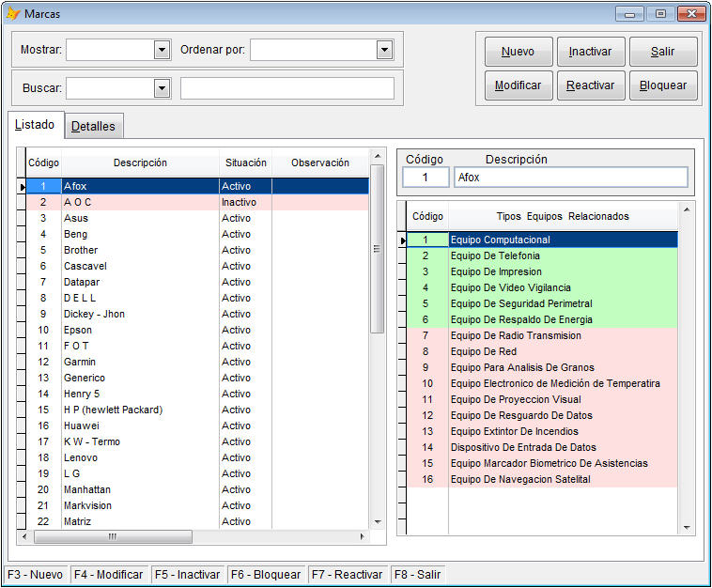Click the Bloquear button

(x=663, y=85)
